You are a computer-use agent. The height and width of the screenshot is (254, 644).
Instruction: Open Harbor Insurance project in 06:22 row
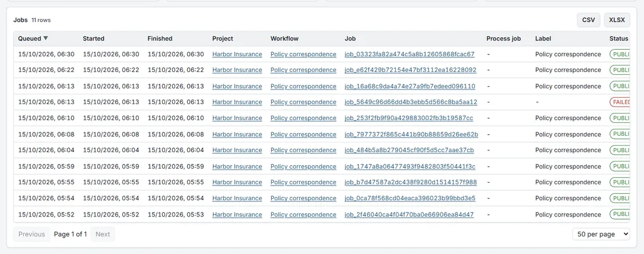pos(237,70)
